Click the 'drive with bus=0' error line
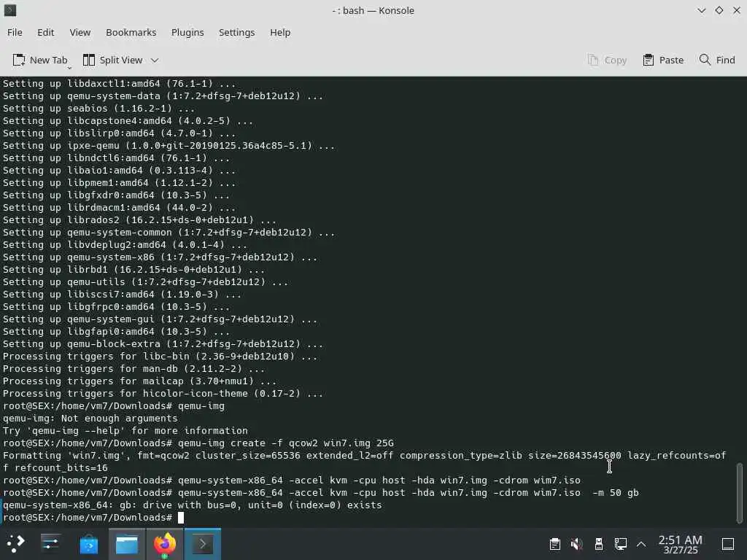The width and height of the screenshot is (747, 560). pos(192,505)
